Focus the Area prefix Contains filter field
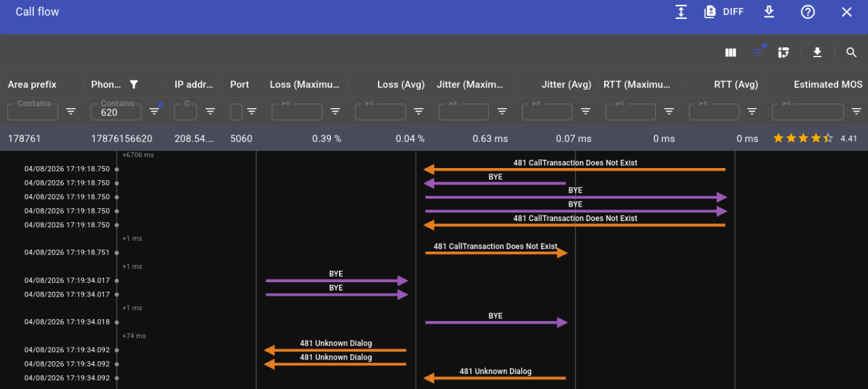868x389 pixels. (x=33, y=112)
